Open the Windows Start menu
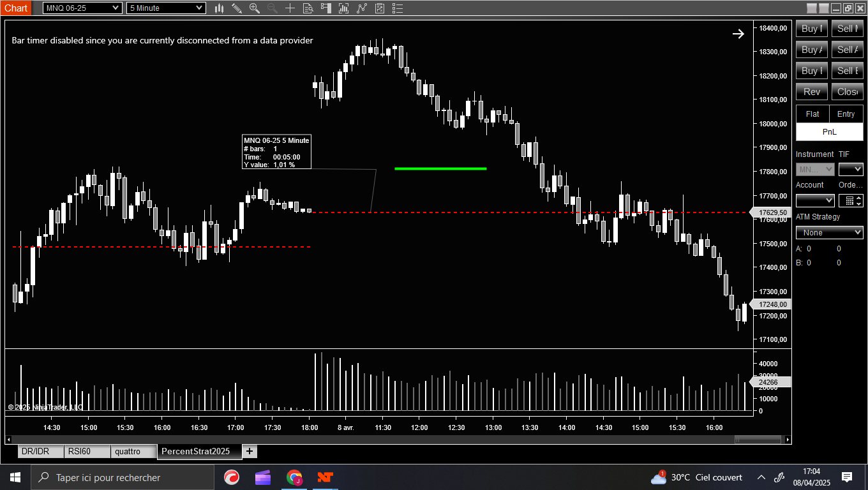The image size is (868, 490). pyautogui.click(x=15, y=477)
